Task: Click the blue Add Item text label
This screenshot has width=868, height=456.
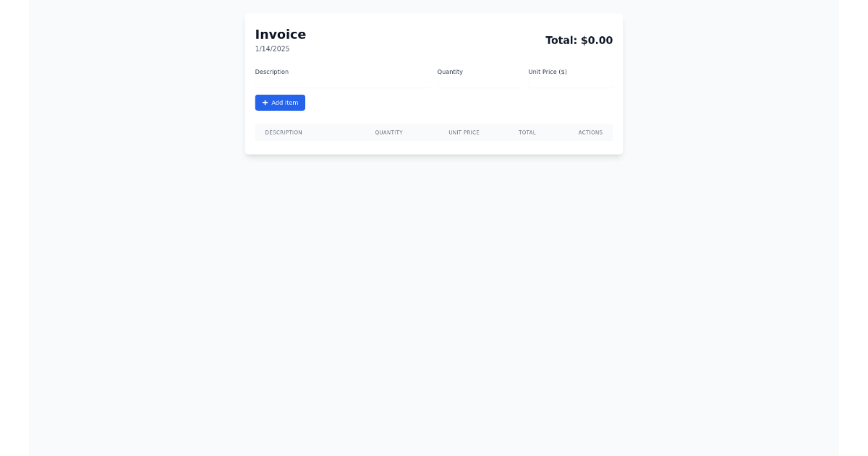Action: [284, 103]
